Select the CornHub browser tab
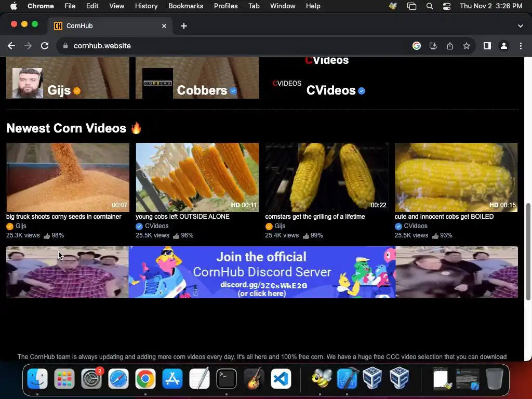The width and height of the screenshot is (532, 399). [x=110, y=26]
